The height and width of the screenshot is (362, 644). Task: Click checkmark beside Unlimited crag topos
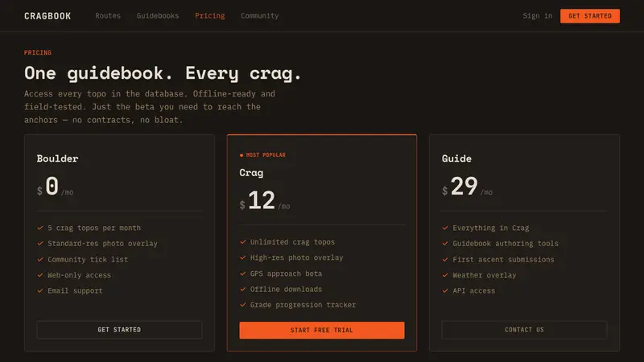tap(243, 242)
